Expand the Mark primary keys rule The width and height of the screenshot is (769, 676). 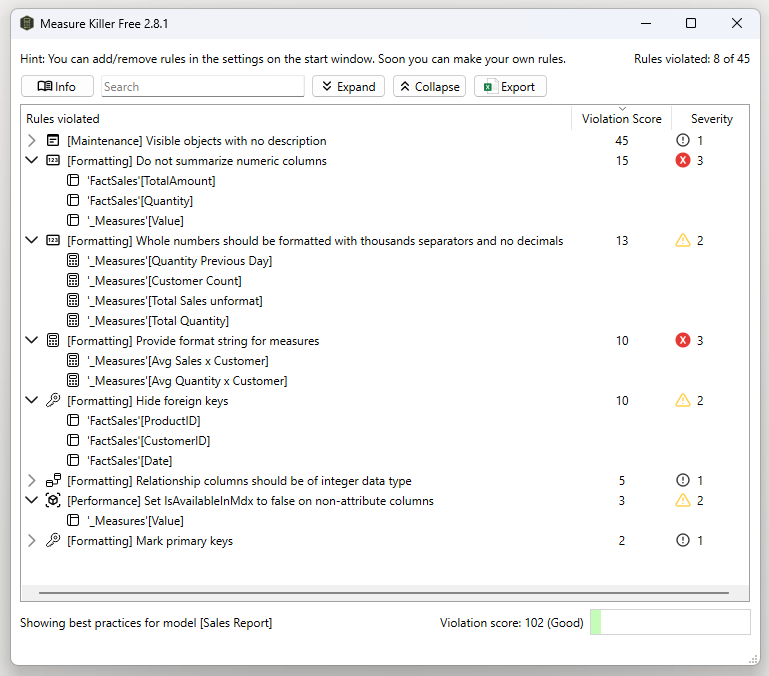pyautogui.click(x=32, y=540)
